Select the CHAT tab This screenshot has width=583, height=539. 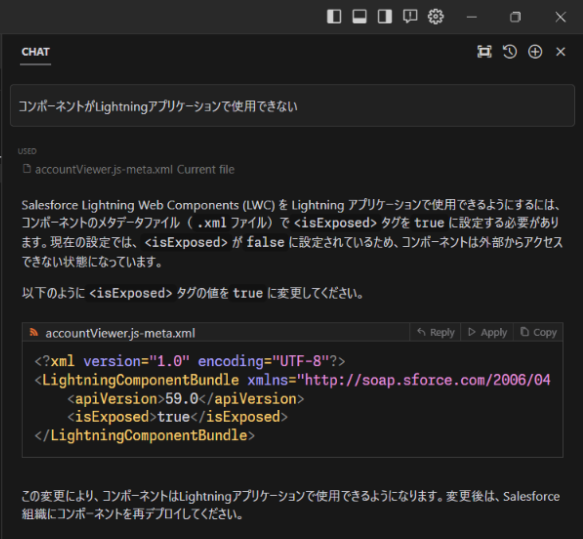click(x=35, y=52)
